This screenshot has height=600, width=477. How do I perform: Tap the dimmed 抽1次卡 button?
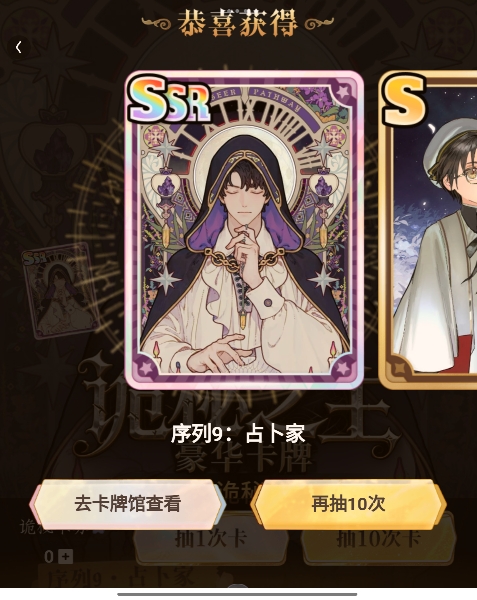point(211,539)
